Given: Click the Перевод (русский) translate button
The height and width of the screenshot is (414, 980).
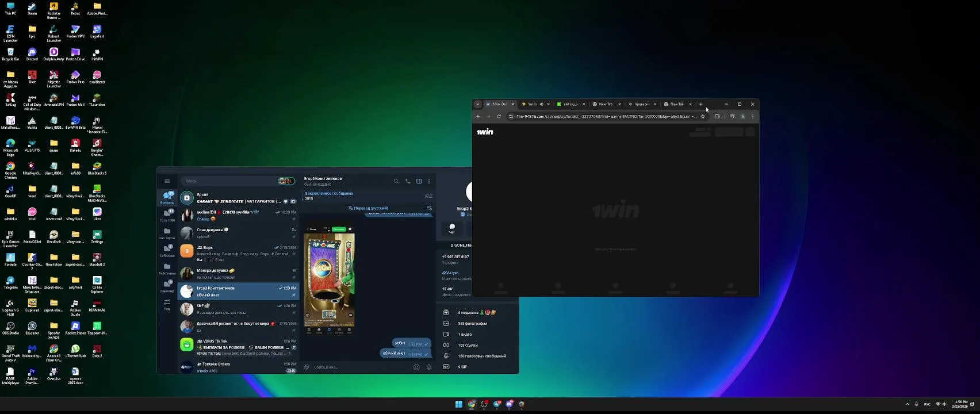Looking at the screenshot, I should (x=368, y=208).
